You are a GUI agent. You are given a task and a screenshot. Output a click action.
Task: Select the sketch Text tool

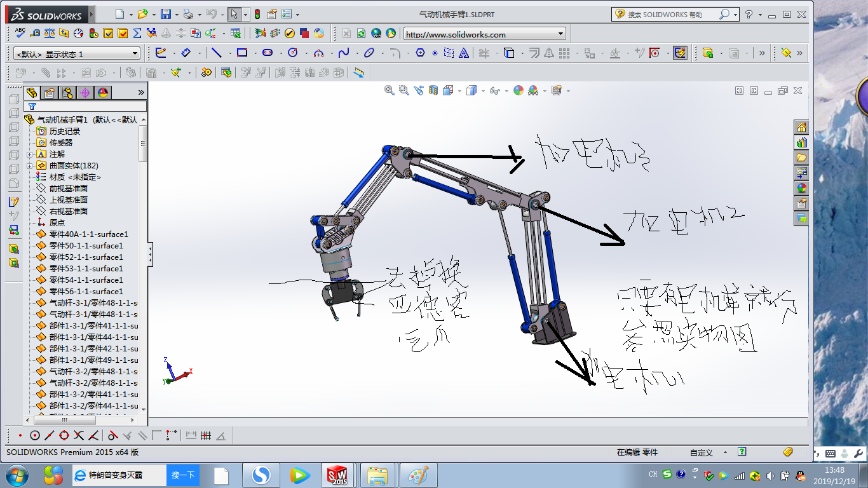click(x=465, y=53)
